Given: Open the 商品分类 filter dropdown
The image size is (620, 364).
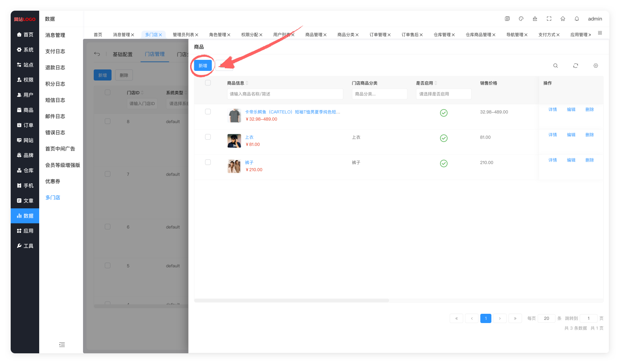Looking at the screenshot, I should point(379,94).
